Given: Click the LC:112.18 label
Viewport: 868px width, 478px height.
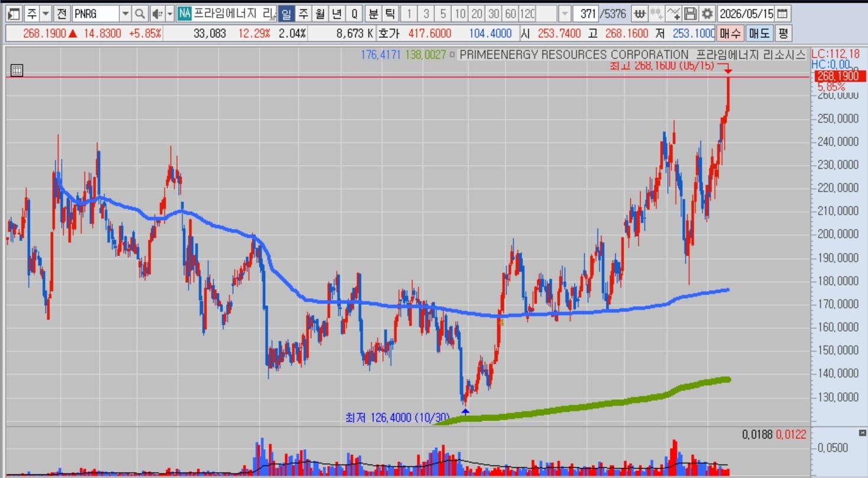Looking at the screenshot, I should point(834,54).
